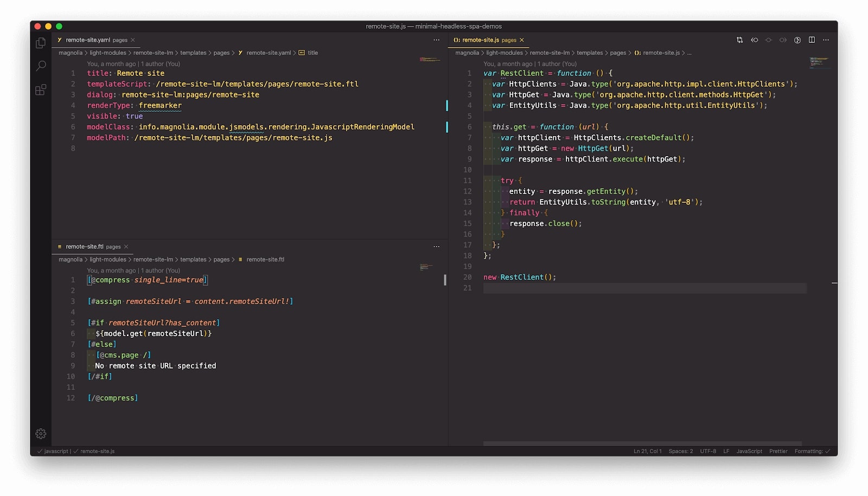Click Spaces: 2 indentation setting
868x496 pixels.
(680, 451)
